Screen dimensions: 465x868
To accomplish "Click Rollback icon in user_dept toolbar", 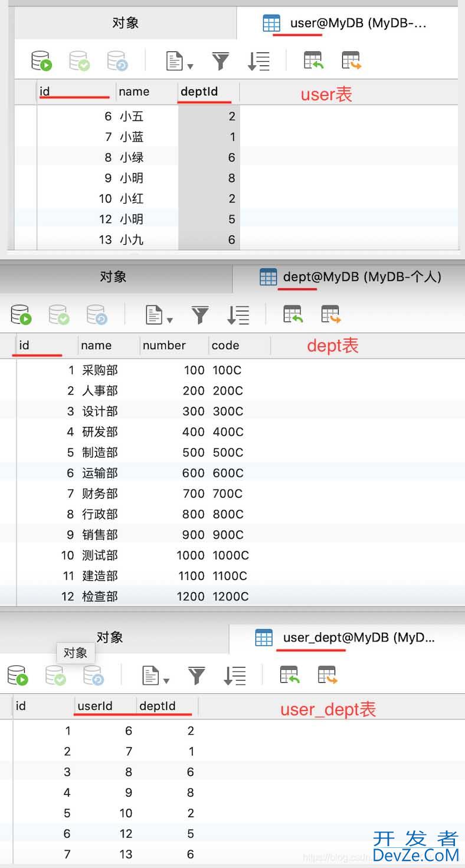I will click(93, 675).
